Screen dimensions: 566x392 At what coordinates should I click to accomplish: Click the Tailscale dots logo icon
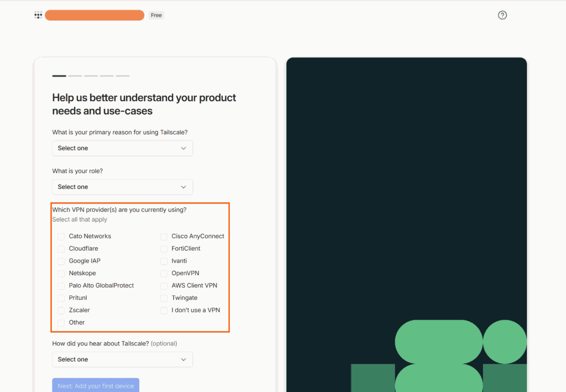[38, 15]
